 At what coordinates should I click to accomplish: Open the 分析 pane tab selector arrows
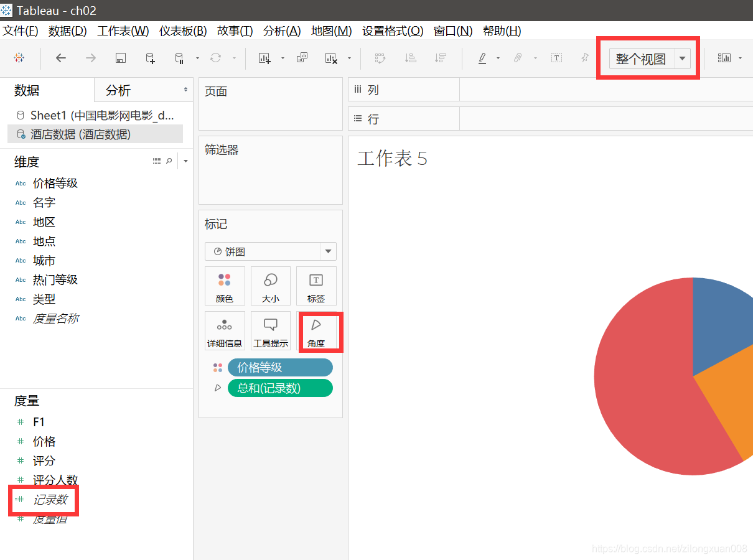click(x=185, y=90)
